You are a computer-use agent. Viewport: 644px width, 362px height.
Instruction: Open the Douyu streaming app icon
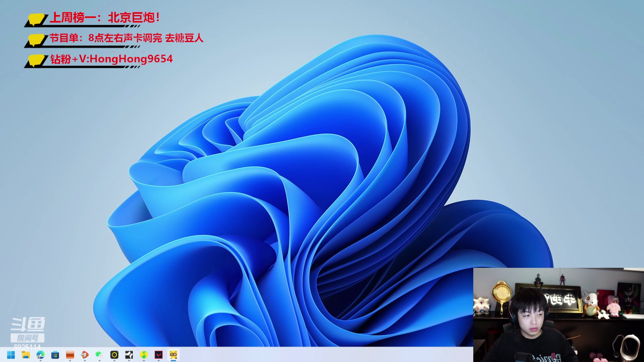(85, 355)
